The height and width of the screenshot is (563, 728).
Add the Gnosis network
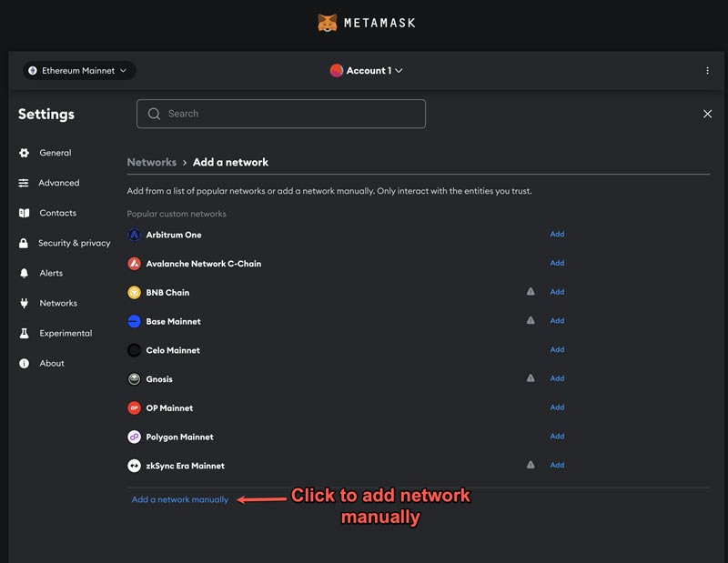557,378
